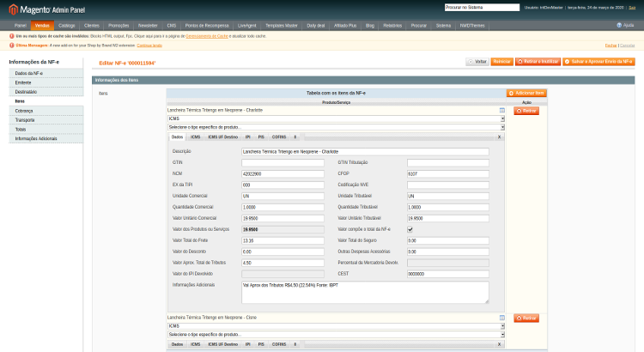Open the Clientes menu

click(92, 26)
